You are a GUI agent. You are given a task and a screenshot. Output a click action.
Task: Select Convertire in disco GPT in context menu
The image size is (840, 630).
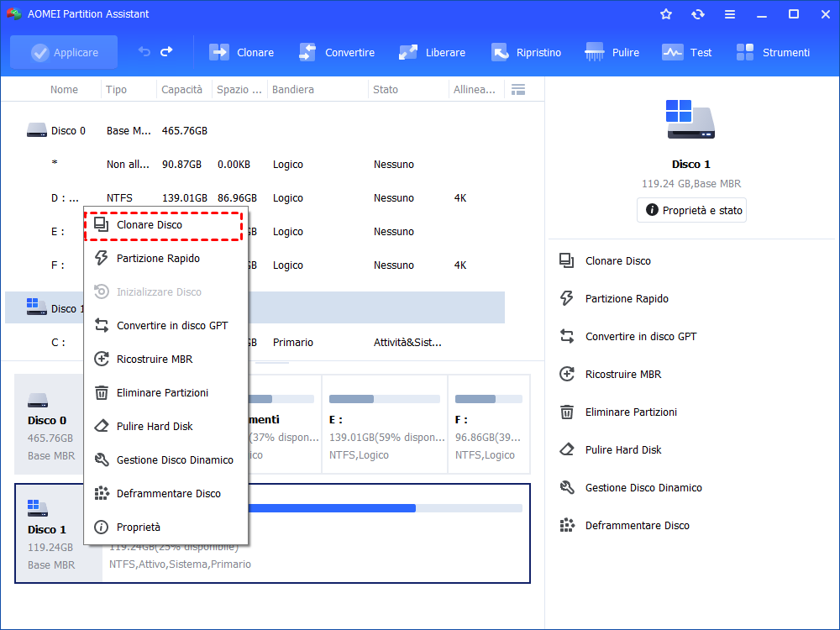coord(165,325)
